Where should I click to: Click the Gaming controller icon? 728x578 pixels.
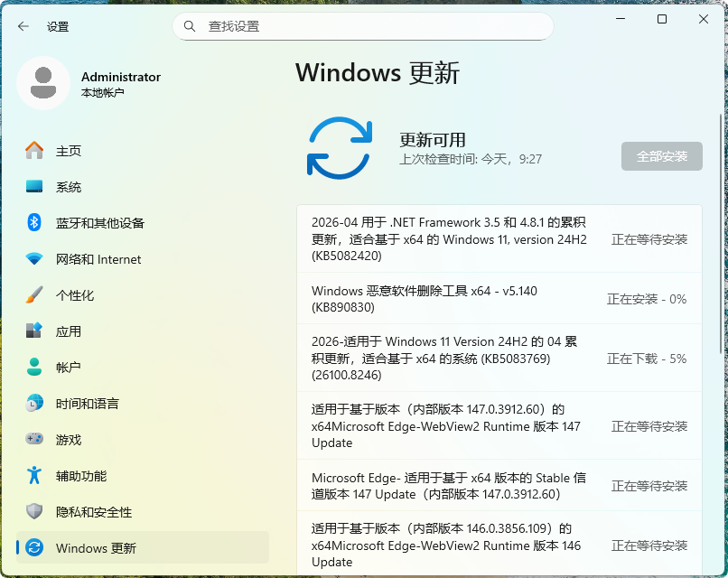[x=34, y=439]
